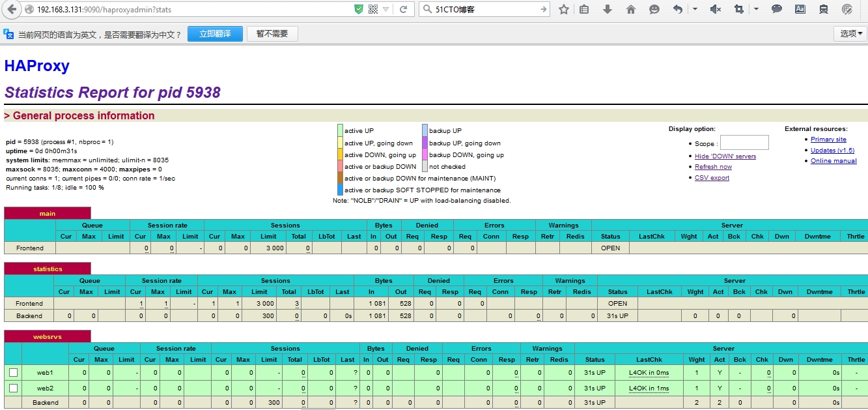Open the translate Aa icon in the toolbar
The width and height of the screenshot is (868, 410).
pyautogui.click(x=800, y=10)
